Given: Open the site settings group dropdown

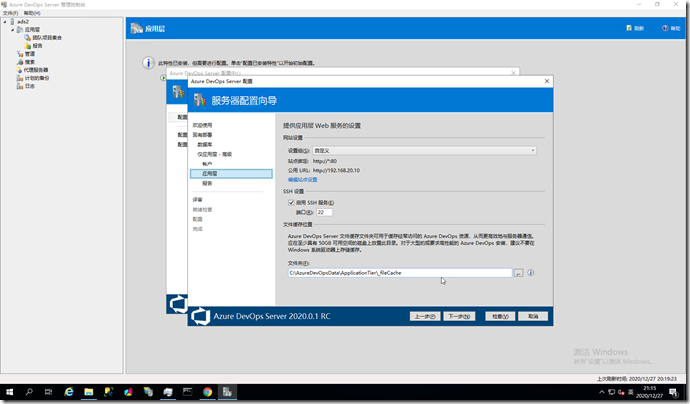Looking at the screenshot, I should (x=424, y=151).
